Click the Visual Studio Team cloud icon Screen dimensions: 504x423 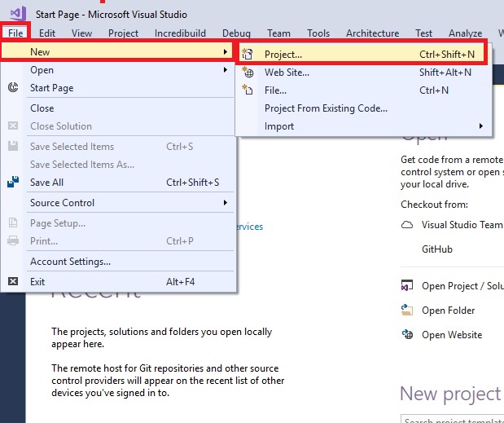click(x=407, y=224)
